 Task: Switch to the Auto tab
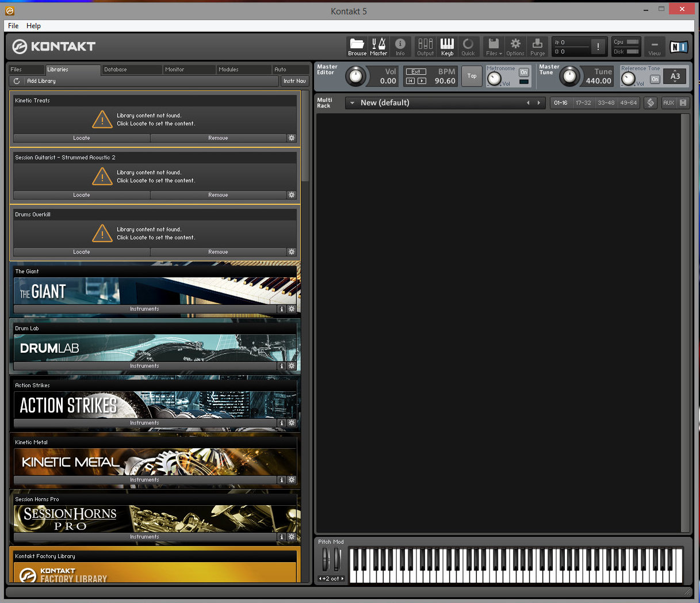[x=290, y=70]
